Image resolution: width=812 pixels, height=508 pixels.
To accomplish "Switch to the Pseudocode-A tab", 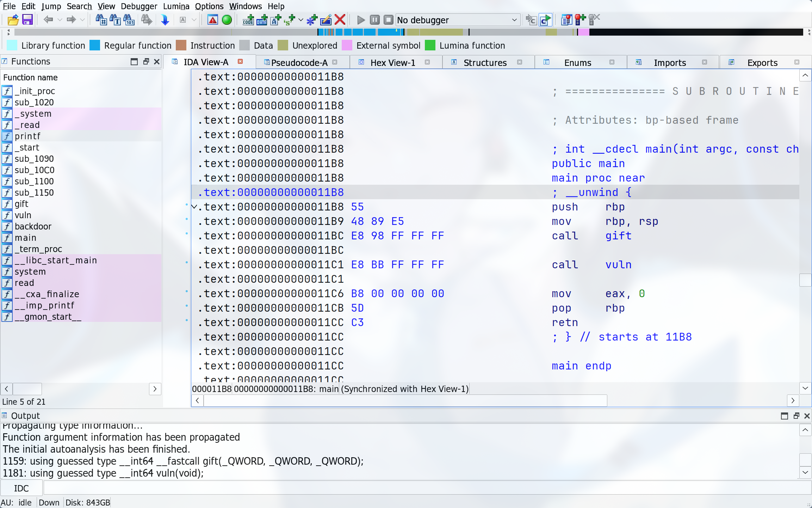I will (299, 62).
